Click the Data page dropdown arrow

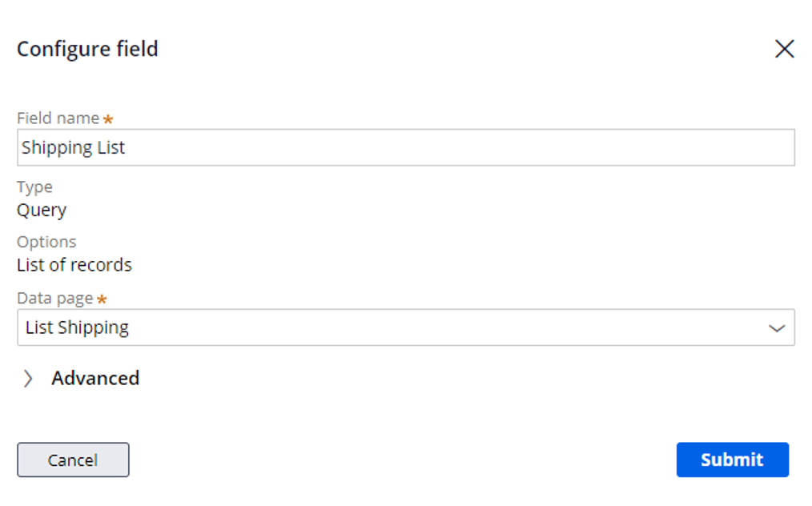(776, 328)
